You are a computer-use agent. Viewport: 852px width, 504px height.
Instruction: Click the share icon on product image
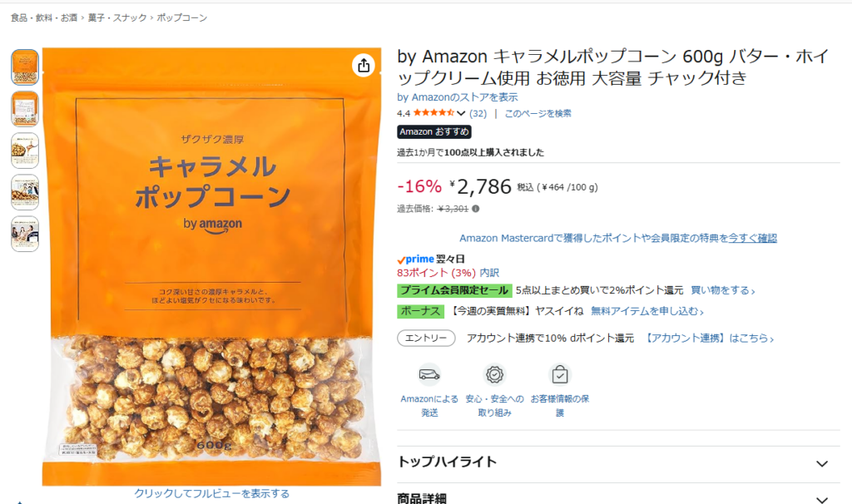(x=364, y=66)
